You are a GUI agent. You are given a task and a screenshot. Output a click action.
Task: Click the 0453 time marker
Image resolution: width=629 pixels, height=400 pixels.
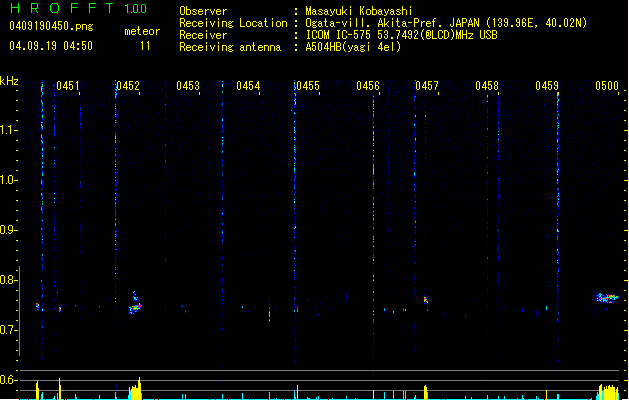(188, 86)
